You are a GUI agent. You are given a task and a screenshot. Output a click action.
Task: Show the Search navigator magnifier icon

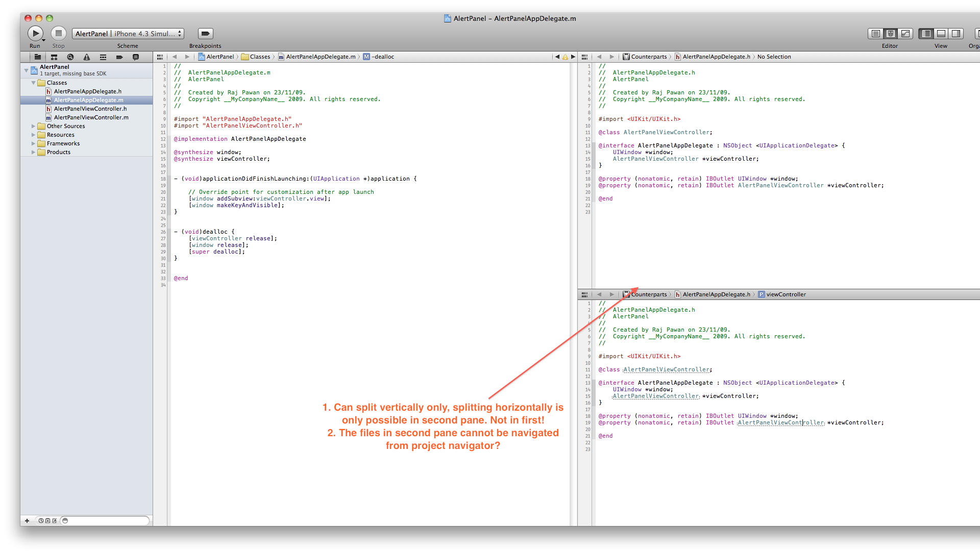(70, 57)
